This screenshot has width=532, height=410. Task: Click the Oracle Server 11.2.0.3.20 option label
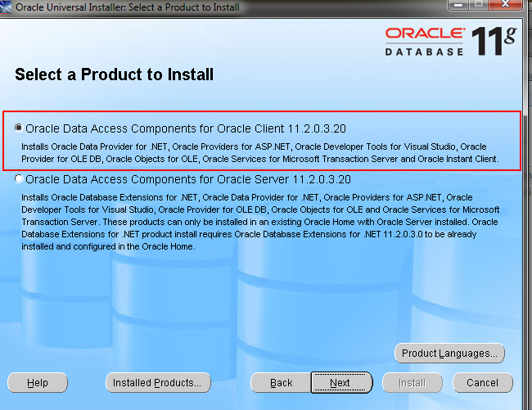click(x=188, y=179)
